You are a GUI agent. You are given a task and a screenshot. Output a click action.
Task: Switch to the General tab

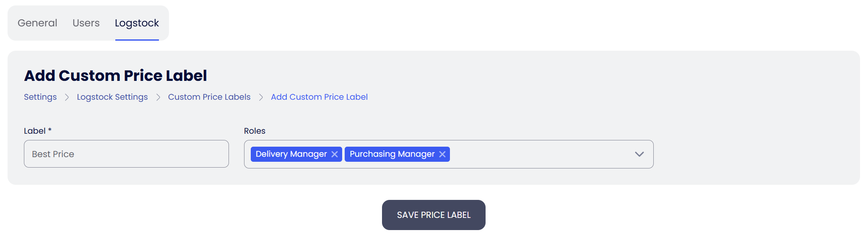(37, 23)
